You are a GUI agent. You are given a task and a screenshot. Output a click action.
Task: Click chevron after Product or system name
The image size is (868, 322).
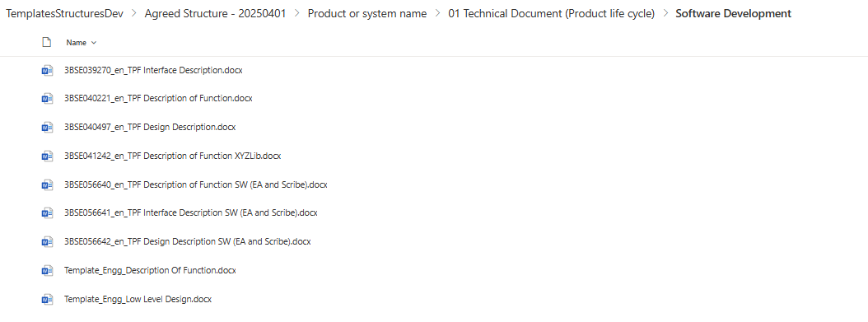[x=437, y=14]
